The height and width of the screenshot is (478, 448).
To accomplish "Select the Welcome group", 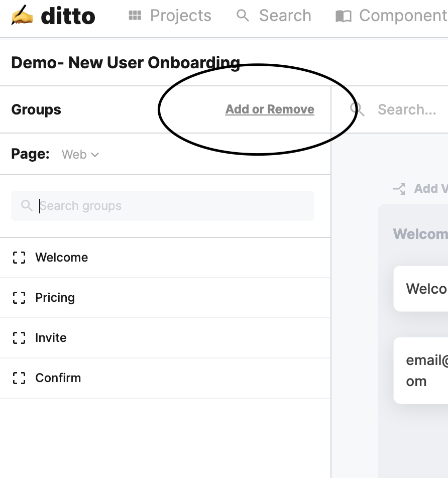I will tap(165, 258).
